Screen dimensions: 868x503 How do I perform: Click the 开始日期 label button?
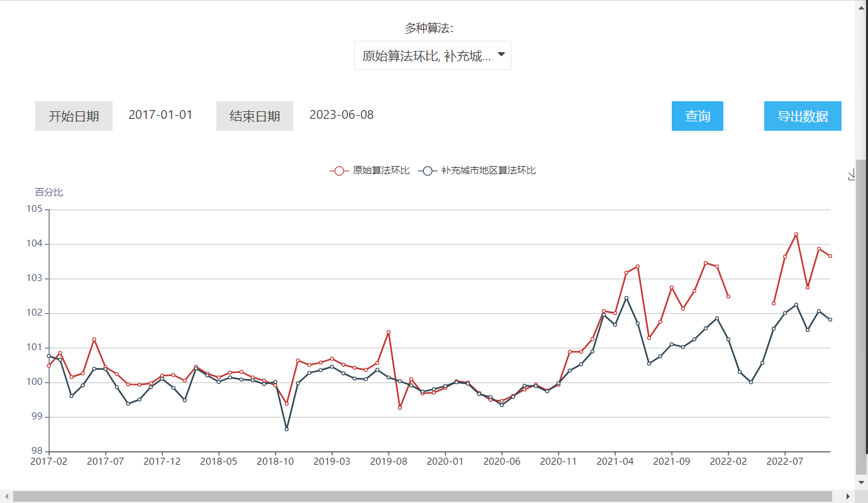coord(74,116)
